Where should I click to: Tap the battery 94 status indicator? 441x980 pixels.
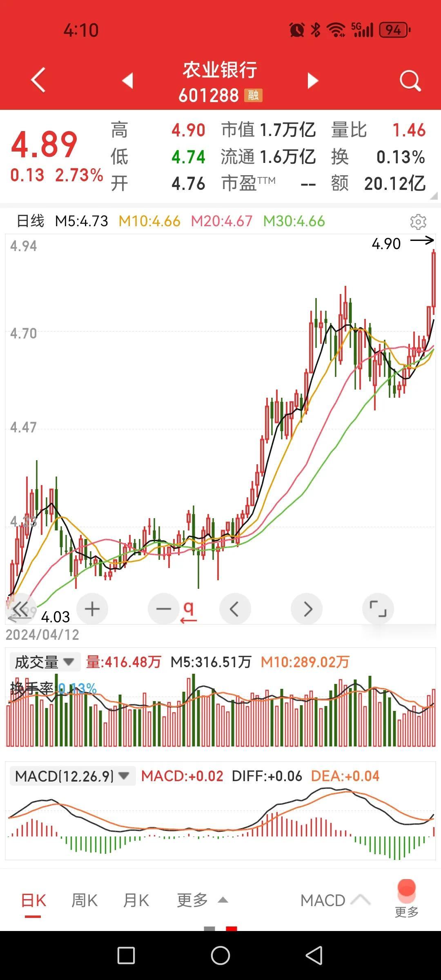[394, 30]
